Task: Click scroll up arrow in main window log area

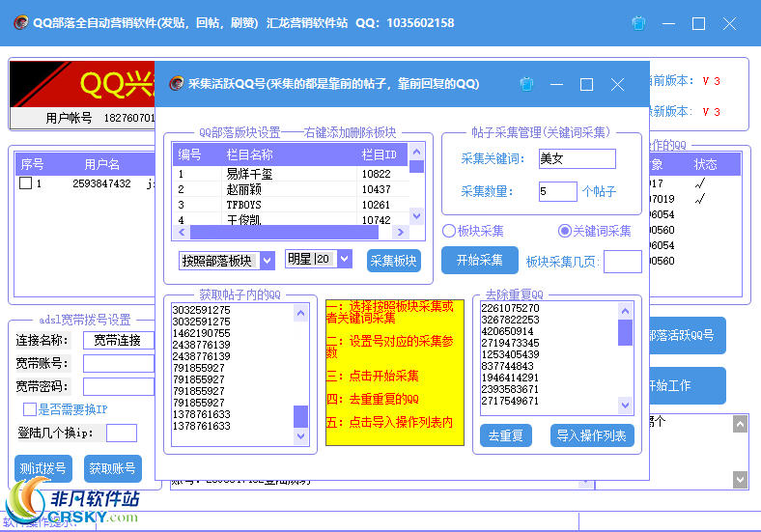Action: (x=740, y=425)
